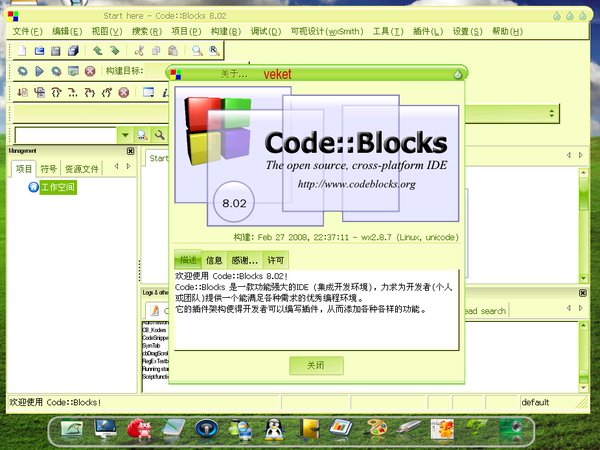
Task: Open the 帮助(H) menu
Action: (507, 31)
